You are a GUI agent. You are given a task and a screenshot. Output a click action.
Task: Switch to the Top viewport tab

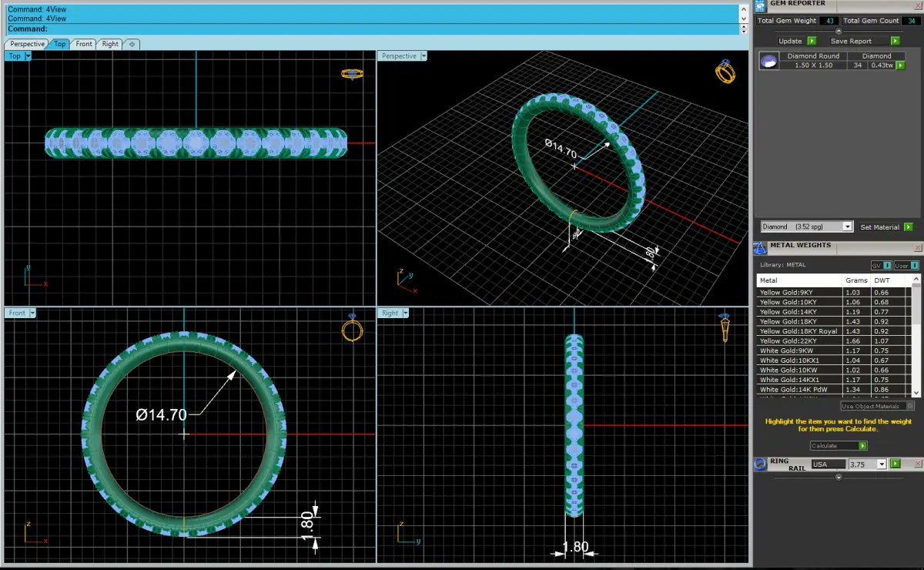(x=60, y=44)
